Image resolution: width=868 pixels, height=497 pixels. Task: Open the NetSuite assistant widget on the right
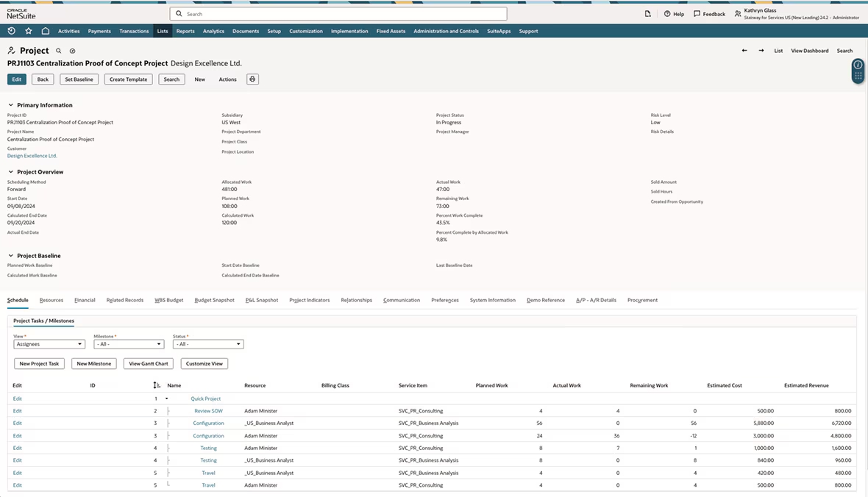tap(858, 71)
